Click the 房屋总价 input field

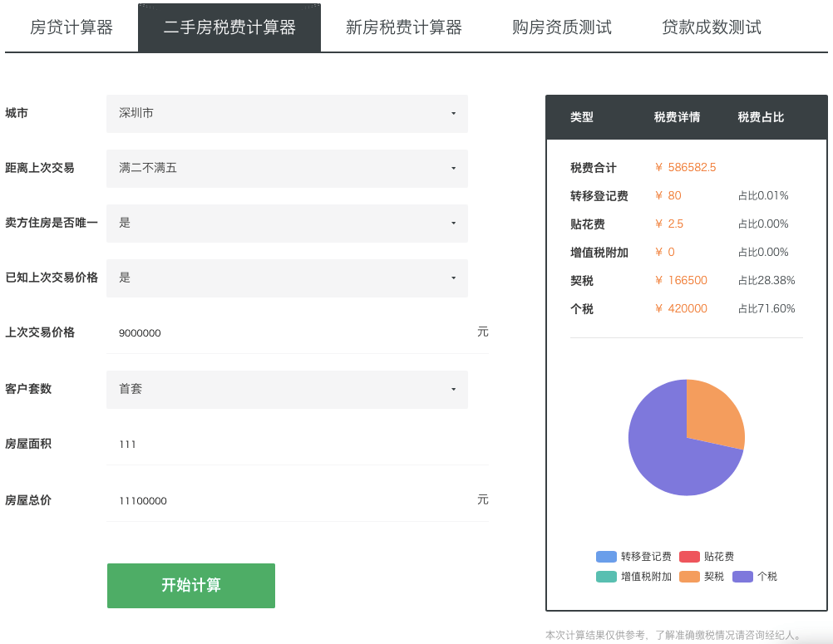(291, 500)
